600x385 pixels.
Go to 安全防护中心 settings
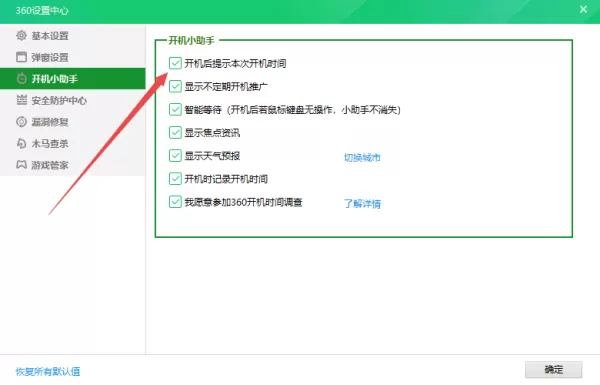(73, 100)
